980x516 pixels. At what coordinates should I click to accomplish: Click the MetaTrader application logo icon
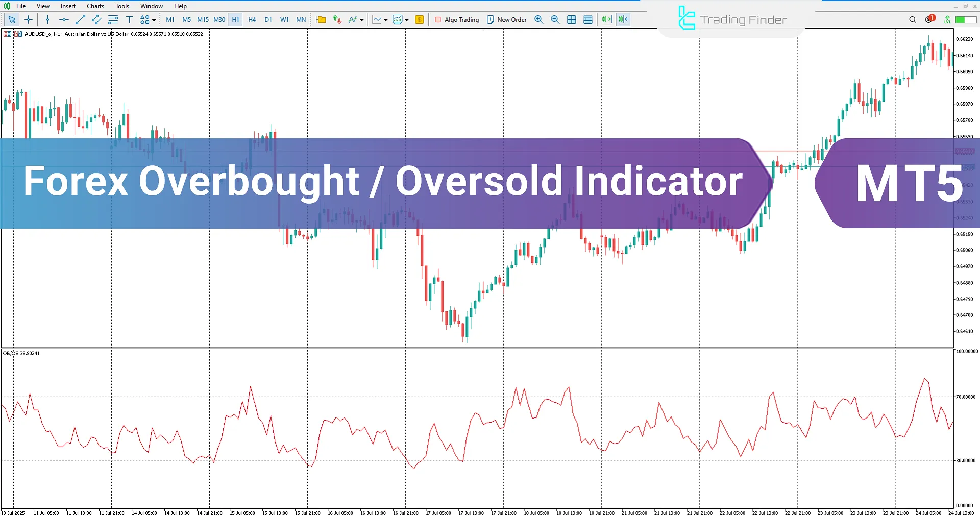7,6
